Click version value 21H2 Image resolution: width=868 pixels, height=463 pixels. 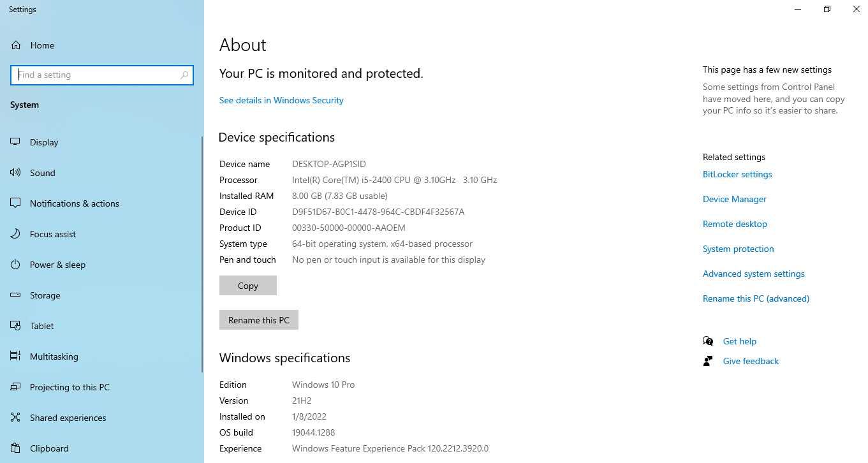pyautogui.click(x=302, y=401)
